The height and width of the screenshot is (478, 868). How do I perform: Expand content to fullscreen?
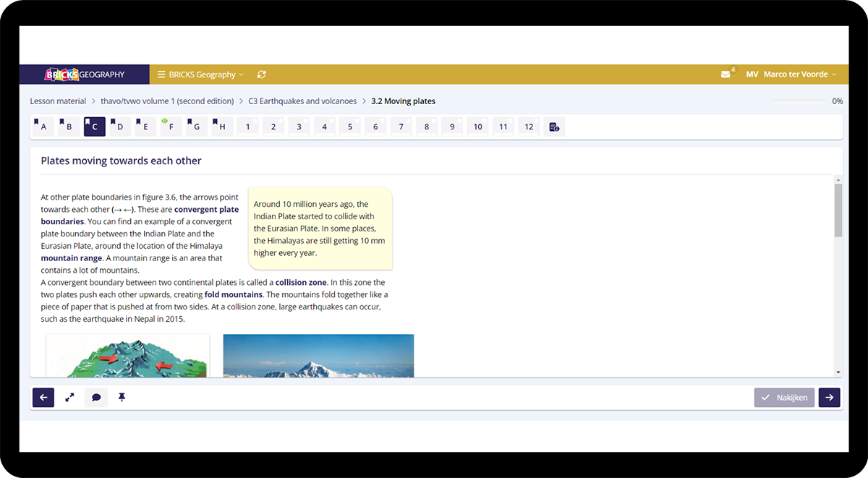(69, 398)
